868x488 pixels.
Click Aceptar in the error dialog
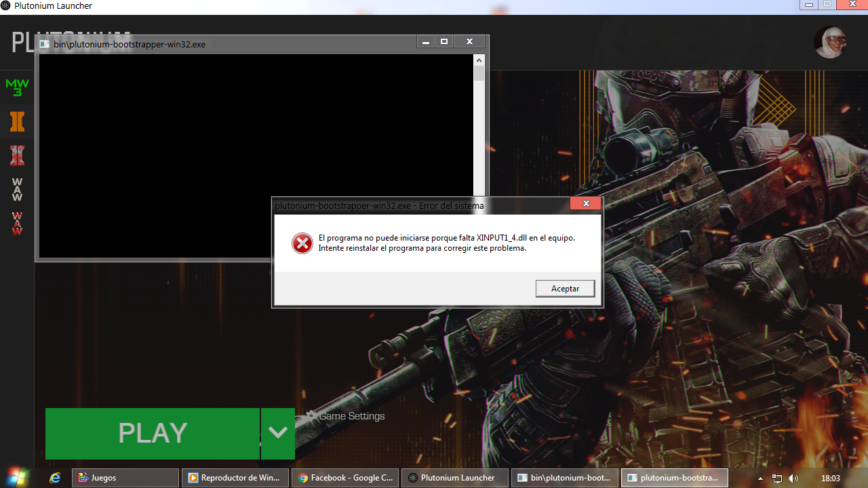(x=565, y=289)
